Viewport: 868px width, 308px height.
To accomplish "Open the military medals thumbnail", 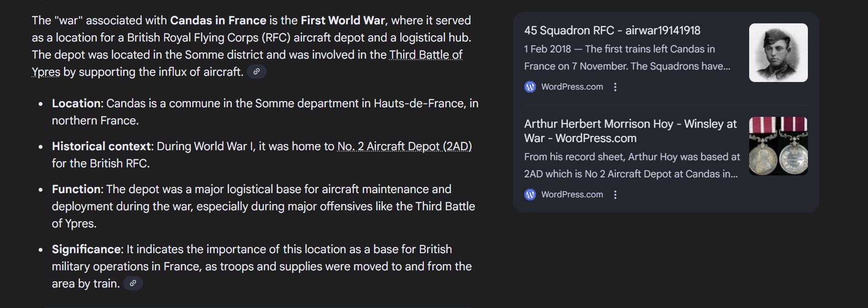I will pyautogui.click(x=778, y=146).
